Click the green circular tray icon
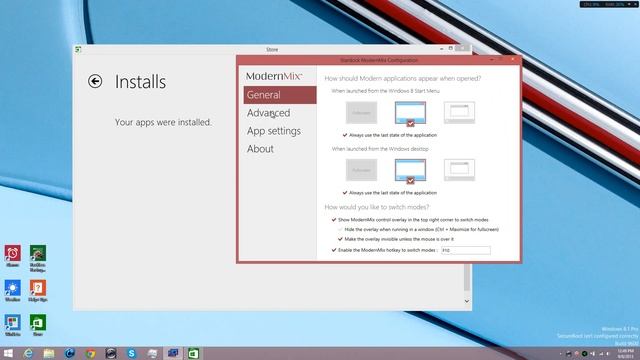The width and height of the screenshot is (640, 360). 584,353
